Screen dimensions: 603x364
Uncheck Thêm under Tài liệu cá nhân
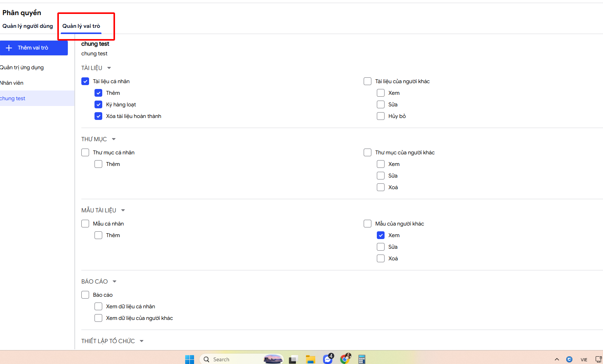pos(98,93)
